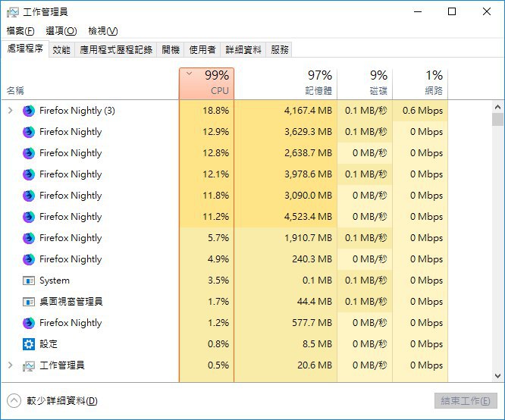Expand the Firefox Nightly (3) group

coord(11,111)
